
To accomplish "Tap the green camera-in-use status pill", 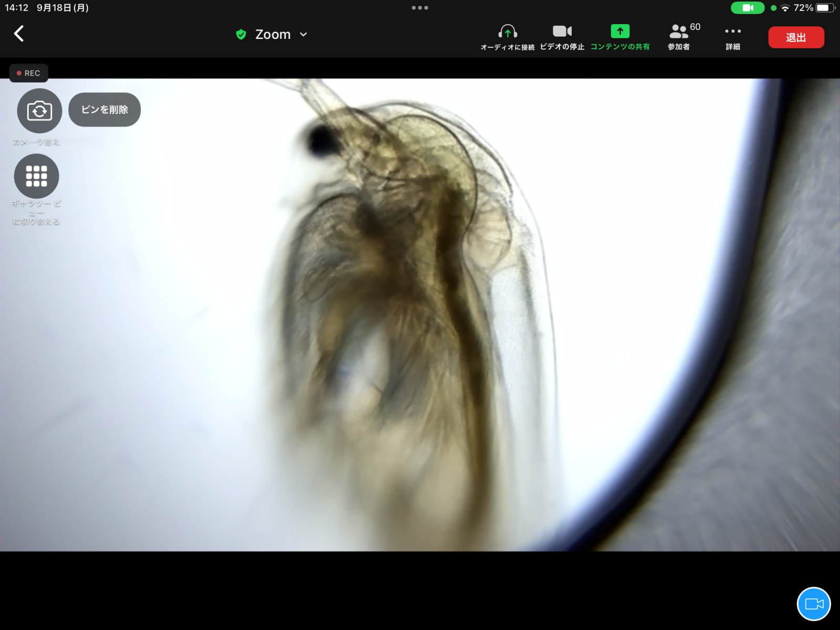I will point(748,8).
